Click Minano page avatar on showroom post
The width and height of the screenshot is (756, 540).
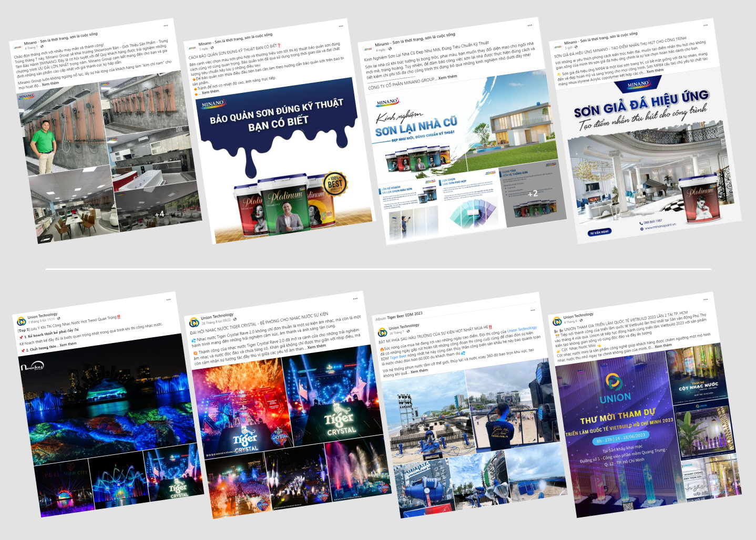tap(17, 47)
